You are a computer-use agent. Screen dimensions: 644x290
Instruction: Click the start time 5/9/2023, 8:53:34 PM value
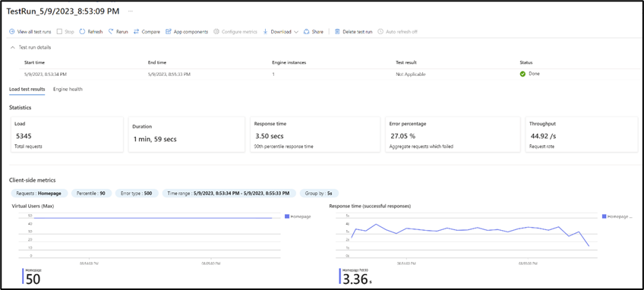[x=45, y=74]
